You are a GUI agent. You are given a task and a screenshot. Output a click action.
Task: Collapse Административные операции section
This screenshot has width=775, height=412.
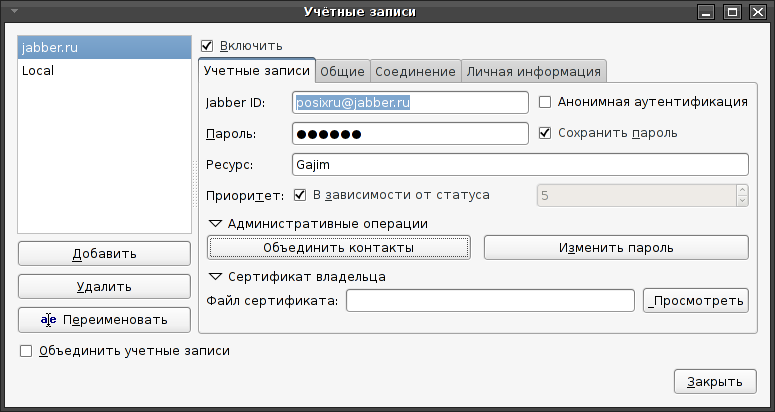pos(215,224)
